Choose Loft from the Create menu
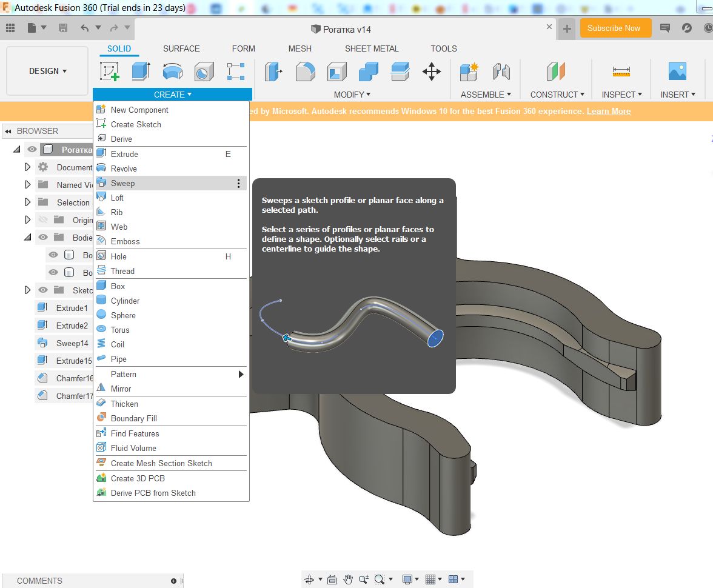This screenshot has width=713, height=588. (117, 198)
